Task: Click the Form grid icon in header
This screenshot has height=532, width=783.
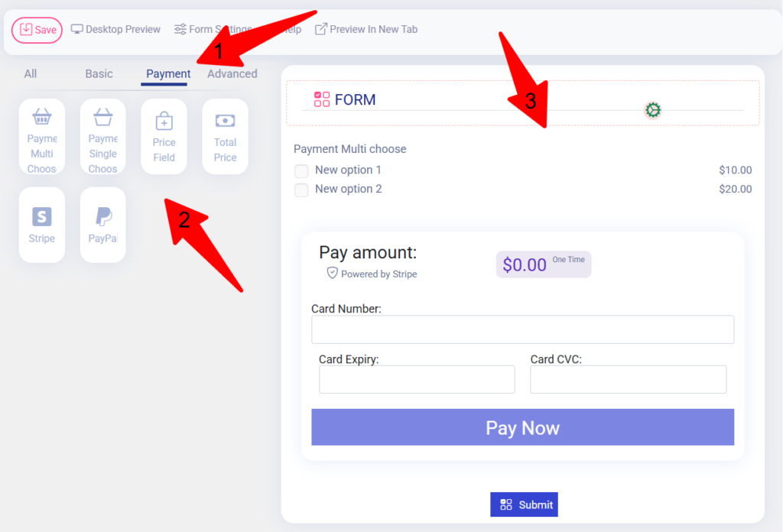Action: click(x=322, y=99)
